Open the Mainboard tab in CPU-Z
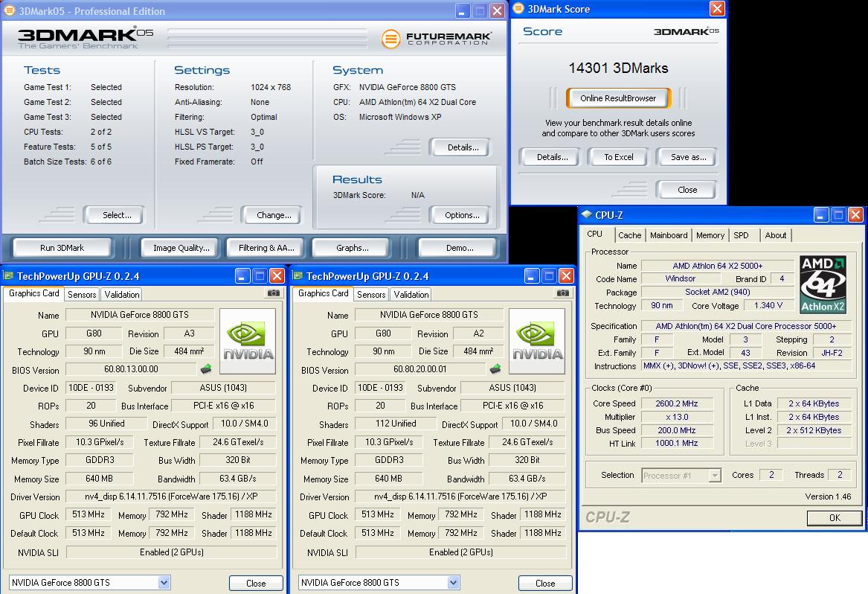Viewport: 868px width, 594px height. [x=669, y=235]
